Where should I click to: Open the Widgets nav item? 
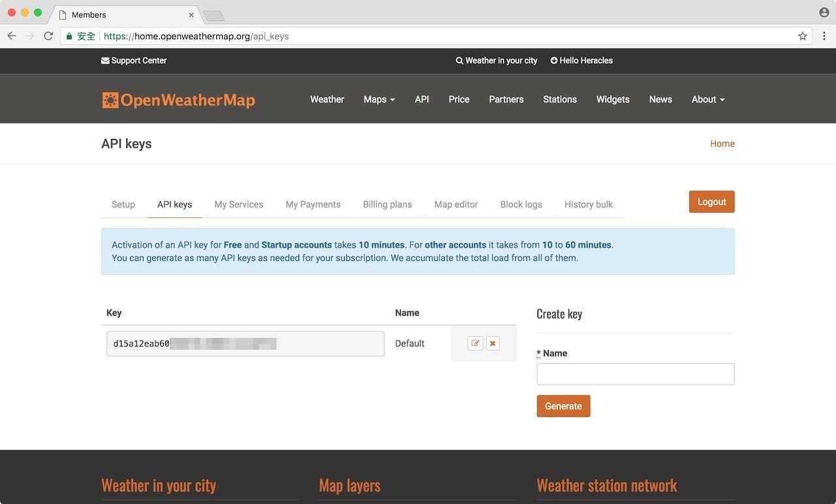(x=613, y=99)
